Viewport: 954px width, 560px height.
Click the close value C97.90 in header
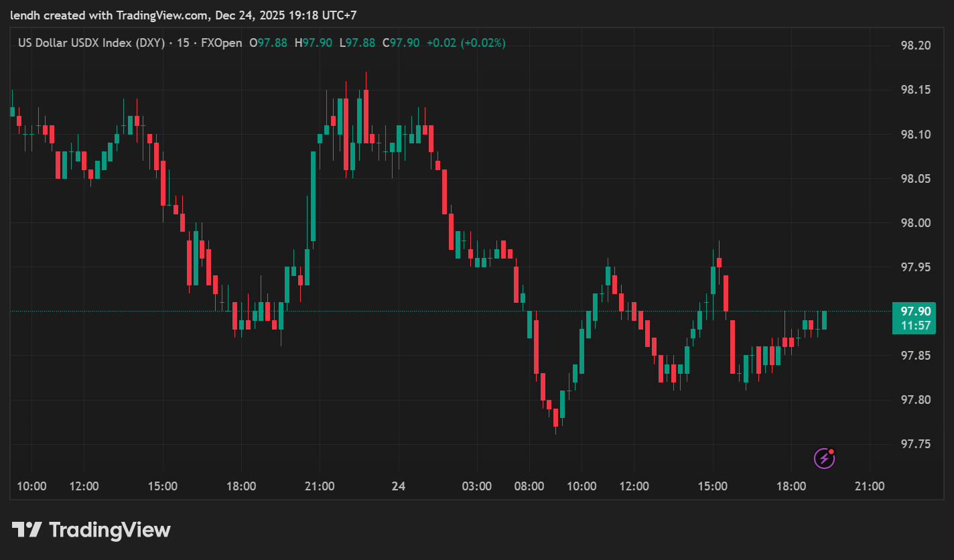[401, 43]
